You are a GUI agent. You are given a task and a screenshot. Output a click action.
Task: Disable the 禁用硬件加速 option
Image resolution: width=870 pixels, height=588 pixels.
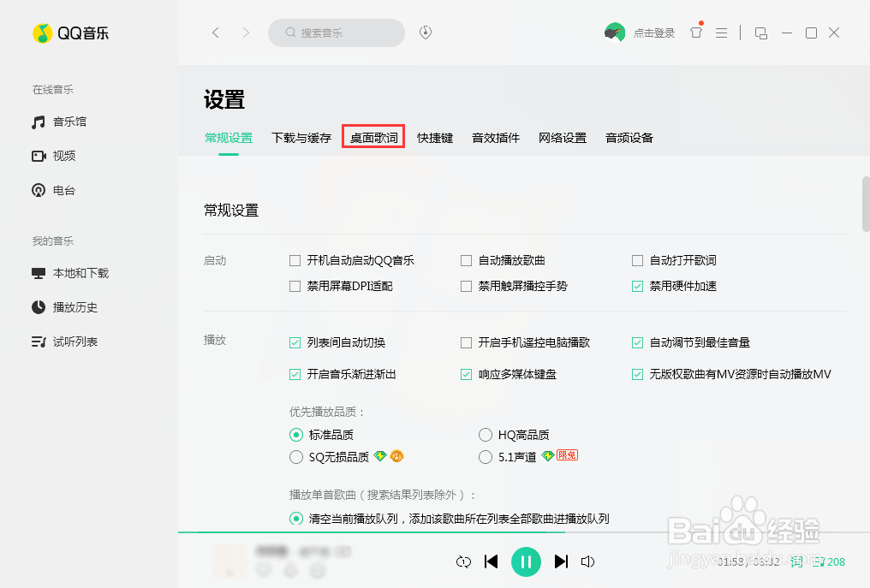pyautogui.click(x=637, y=287)
